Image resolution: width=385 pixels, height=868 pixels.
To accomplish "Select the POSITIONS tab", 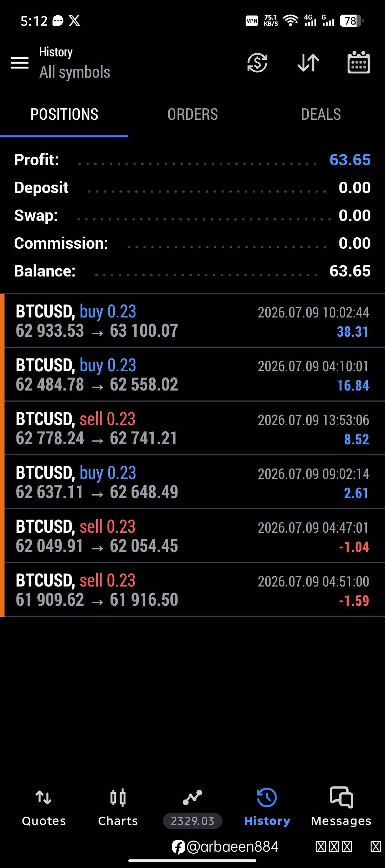I will click(x=64, y=114).
